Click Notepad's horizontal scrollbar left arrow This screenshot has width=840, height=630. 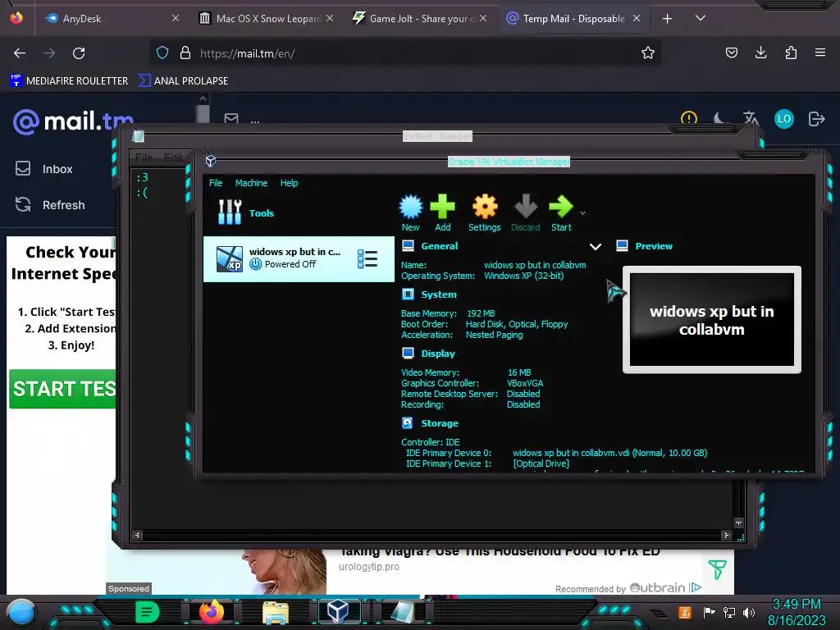[137, 535]
